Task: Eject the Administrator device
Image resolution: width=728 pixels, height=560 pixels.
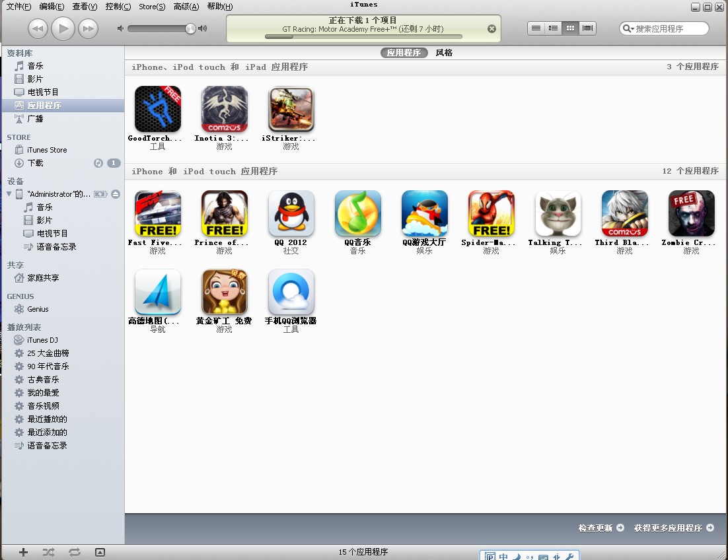Action: (x=116, y=194)
